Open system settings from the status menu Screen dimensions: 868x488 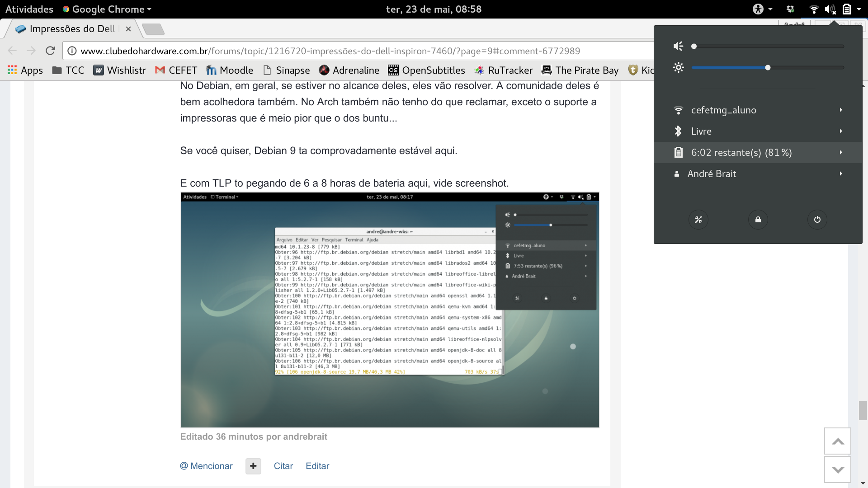click(698, 220)
